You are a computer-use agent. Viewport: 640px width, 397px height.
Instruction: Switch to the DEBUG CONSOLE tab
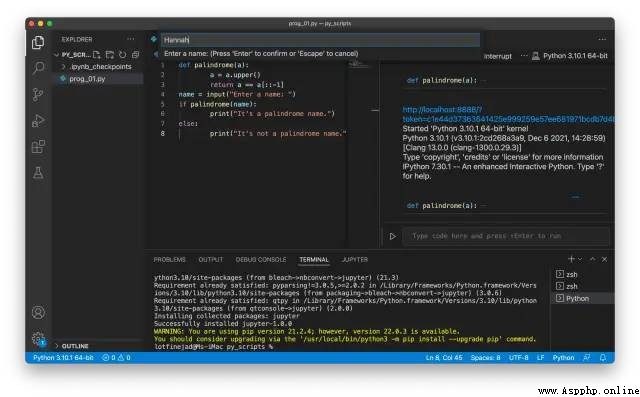point(261,259)
